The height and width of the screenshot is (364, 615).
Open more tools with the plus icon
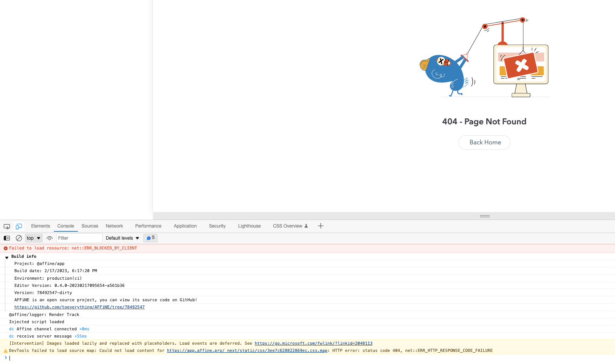pyautogui.click(x=321, y=226)
